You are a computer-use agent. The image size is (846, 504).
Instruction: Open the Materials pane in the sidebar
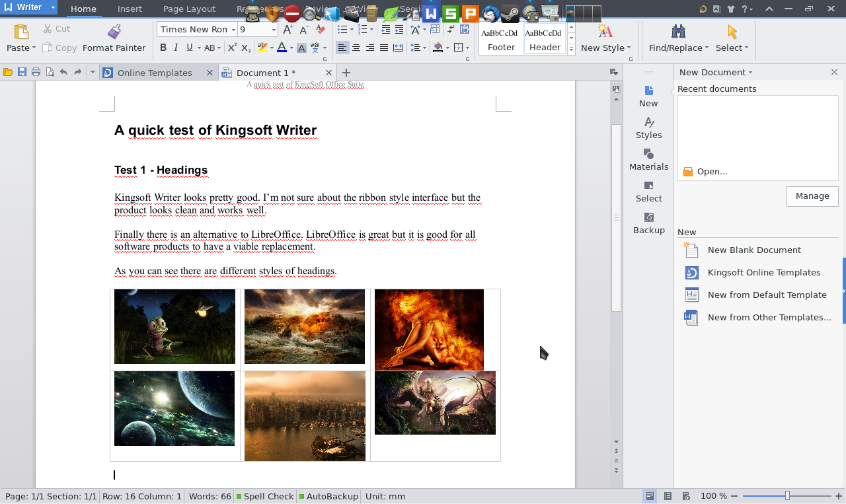[648, 160]
